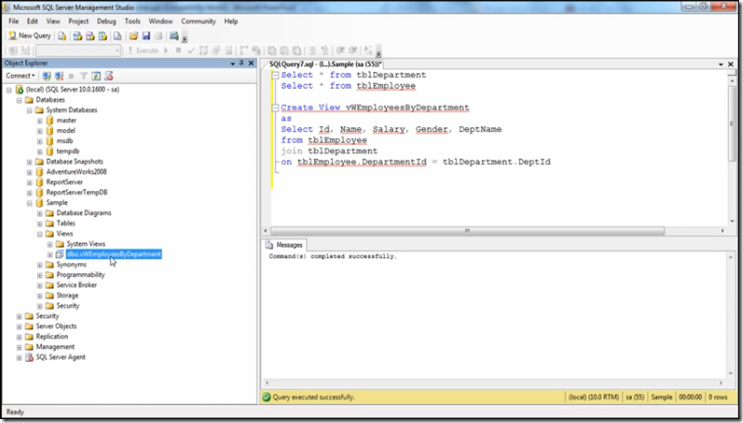Open the active files dropdown beside document tab
The image size is (743, 423).
pos(721,64)
